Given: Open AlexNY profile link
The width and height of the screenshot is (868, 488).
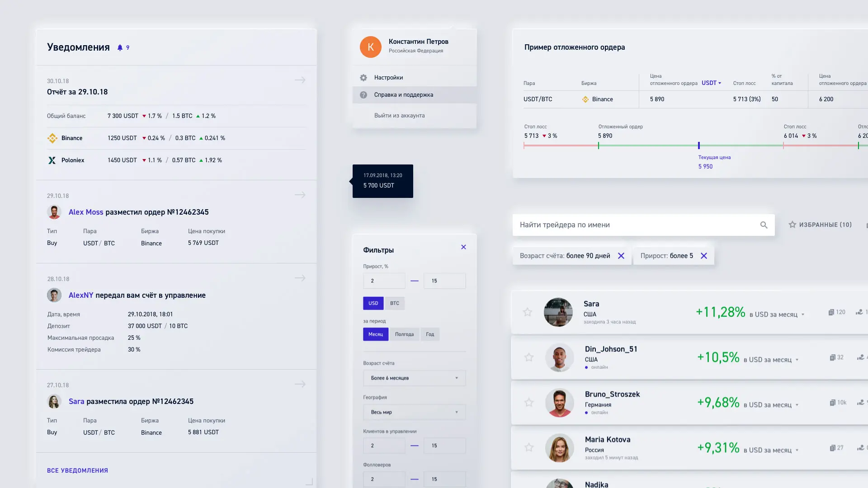Looking at the screenshot, I should pyautogui.click(x=81, y=295).
